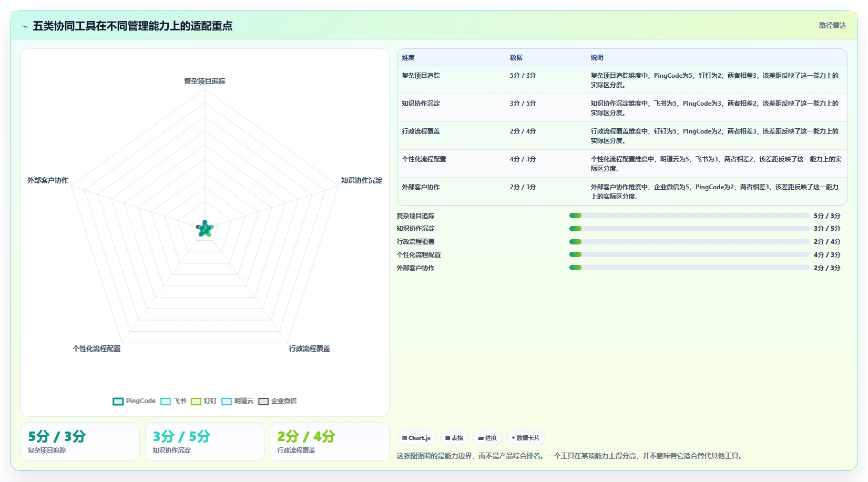Click the 进度 chip
Screen dimensions: 868x482
point(487,438)
